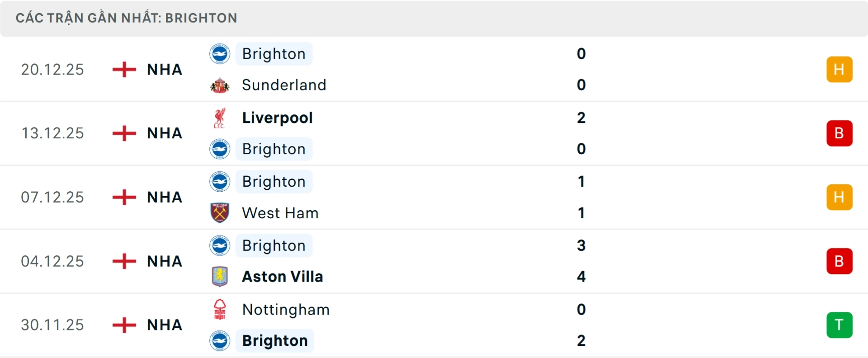Screen dimensions: 868x358
Task: Toggle the orange H badge for Sunderland match
Action: 840,69
